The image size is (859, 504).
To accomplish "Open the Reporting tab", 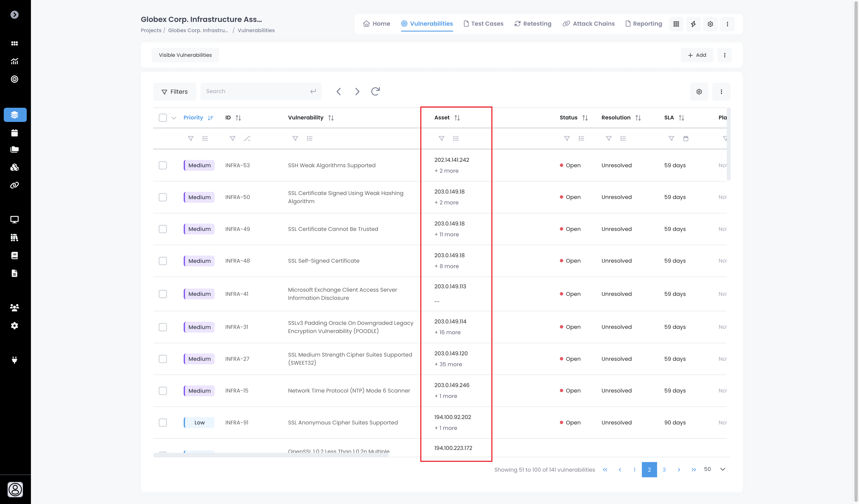I will tap(644, 24).
